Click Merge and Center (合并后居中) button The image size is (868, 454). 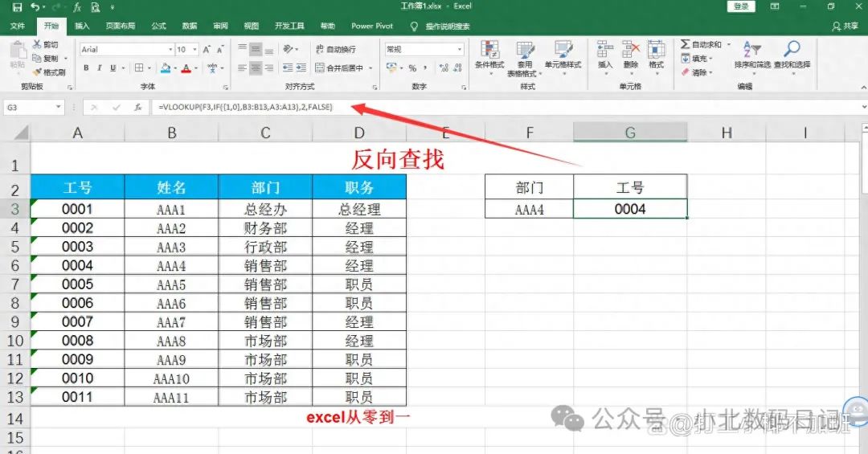(x=339, y=67)
